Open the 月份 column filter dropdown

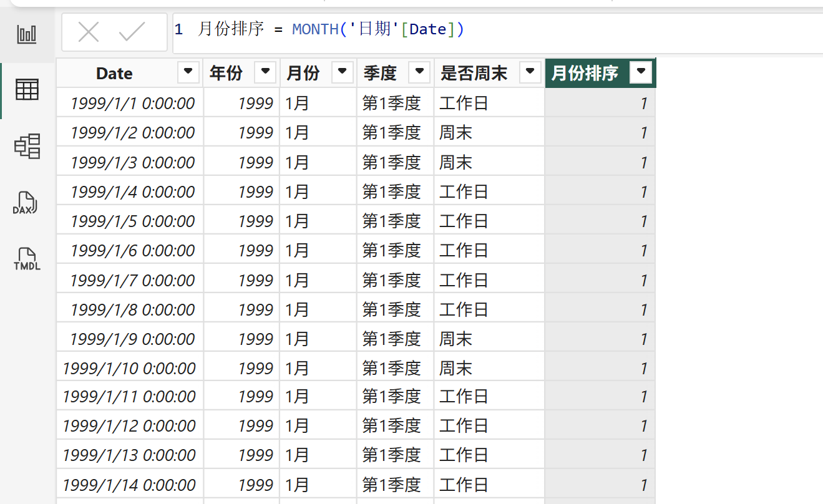pyautogui.click(x=342, y=72)
